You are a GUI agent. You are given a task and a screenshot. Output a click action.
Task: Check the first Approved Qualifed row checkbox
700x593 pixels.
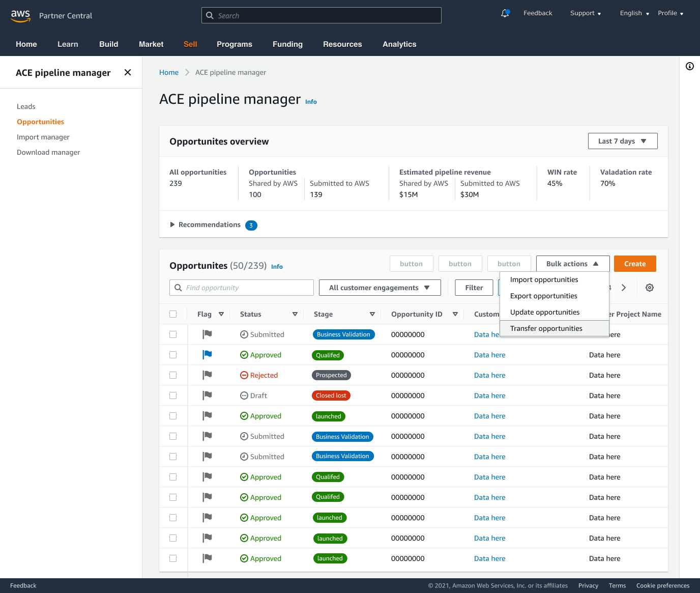(x=173, y=355)
